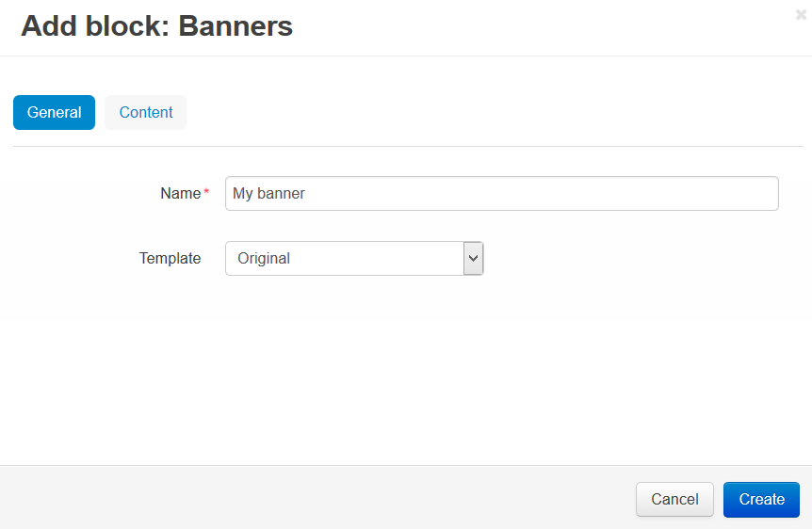Switch to the Content tab
Viewport: 812px width, 529px height.
(145, 112)
